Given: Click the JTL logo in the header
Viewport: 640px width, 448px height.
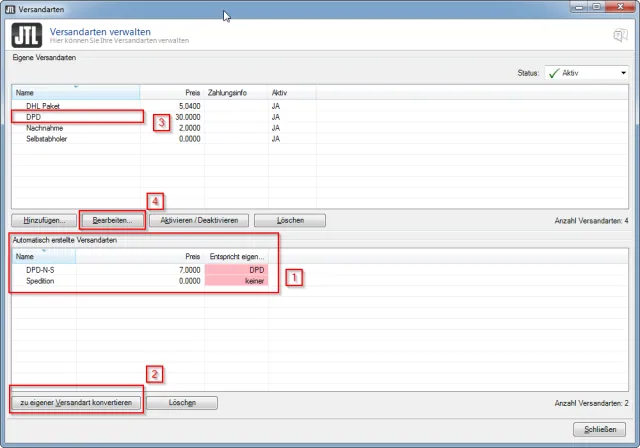Looking at the screenshot, I should point(27,35).
